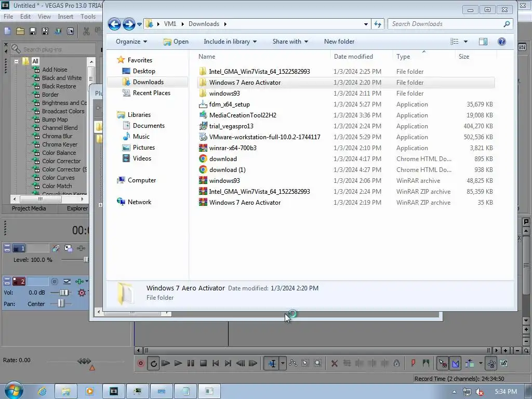Select the Selection Edit tool
The height and width of the screenshot is (399, 532).
305,363
